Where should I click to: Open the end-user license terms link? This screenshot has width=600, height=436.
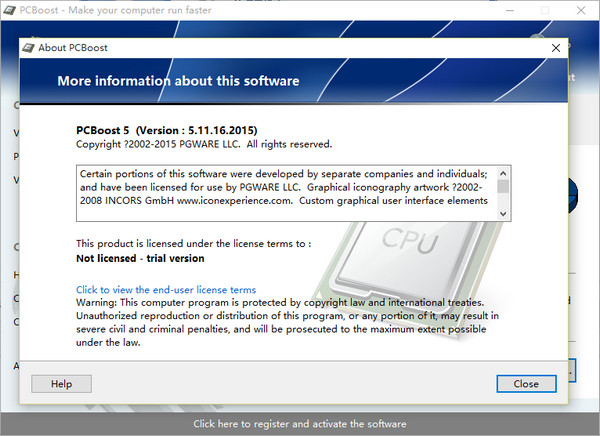coord(166,290)
